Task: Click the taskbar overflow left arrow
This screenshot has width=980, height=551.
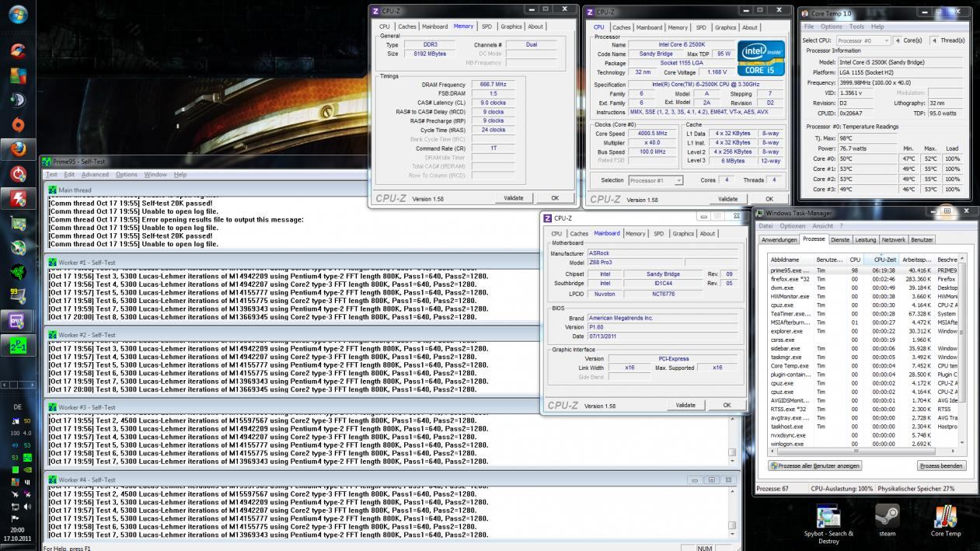Action: coord(4,385)
